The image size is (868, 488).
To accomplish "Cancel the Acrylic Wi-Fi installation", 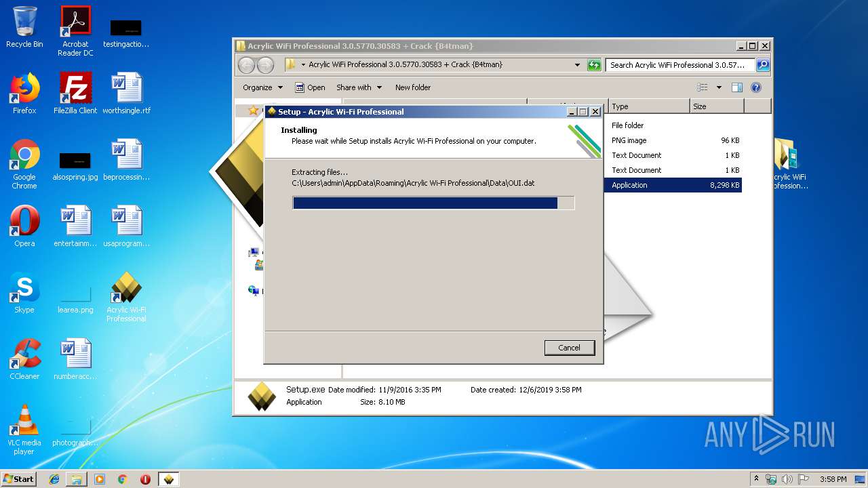I will click(x=569, y=348).
